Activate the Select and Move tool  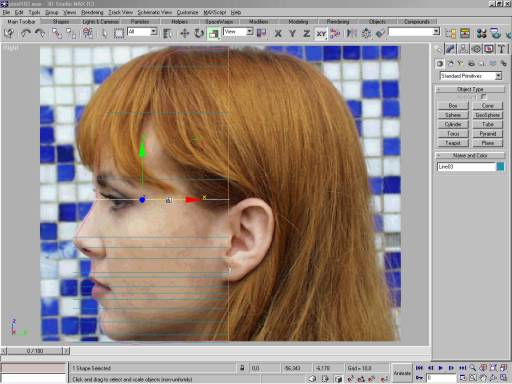pos(184,33)
